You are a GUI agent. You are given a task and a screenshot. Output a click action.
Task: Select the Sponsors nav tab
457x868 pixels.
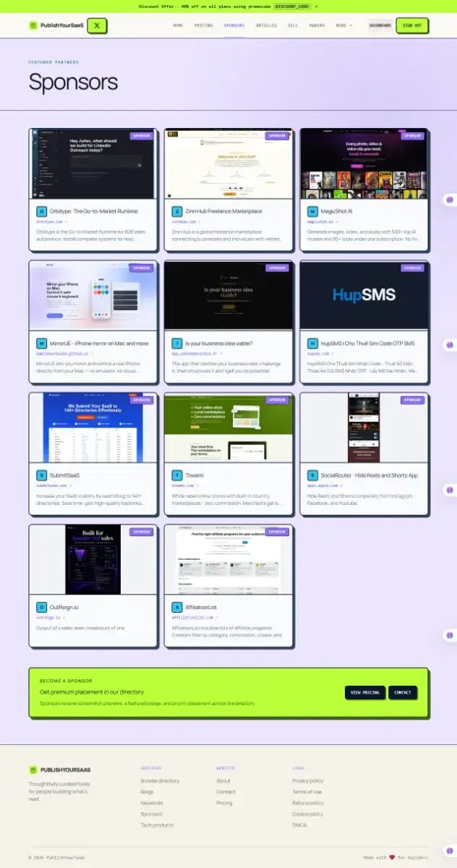click(234, 25)
